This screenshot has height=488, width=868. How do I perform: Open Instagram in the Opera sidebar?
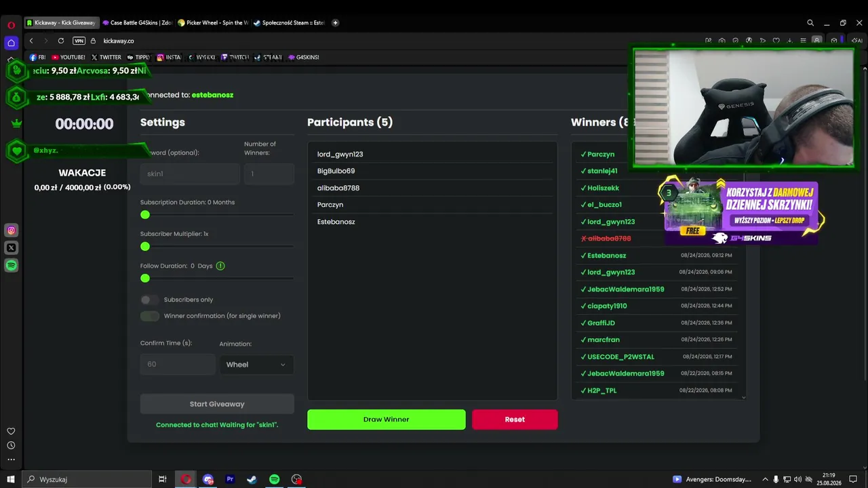coord(11,230)
